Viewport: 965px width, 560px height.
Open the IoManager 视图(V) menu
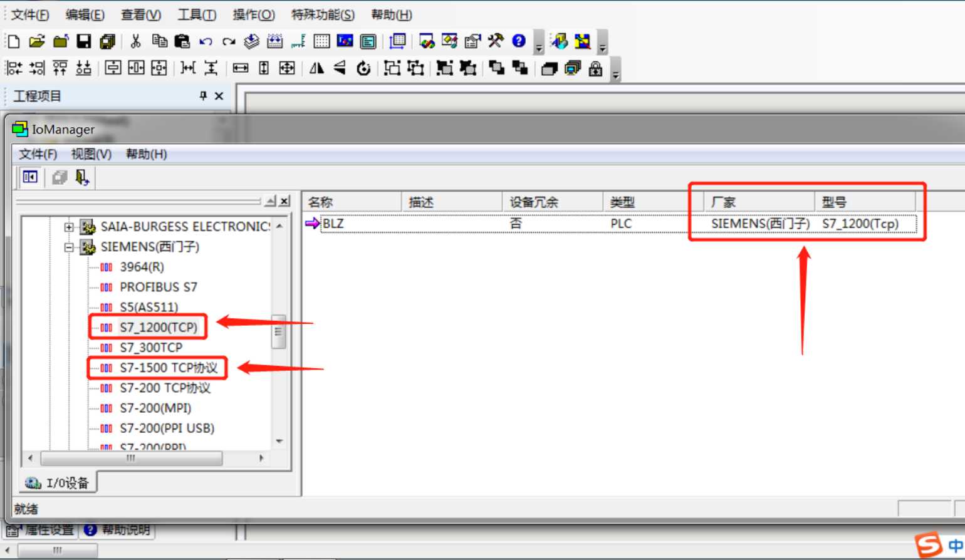point(91,154)
